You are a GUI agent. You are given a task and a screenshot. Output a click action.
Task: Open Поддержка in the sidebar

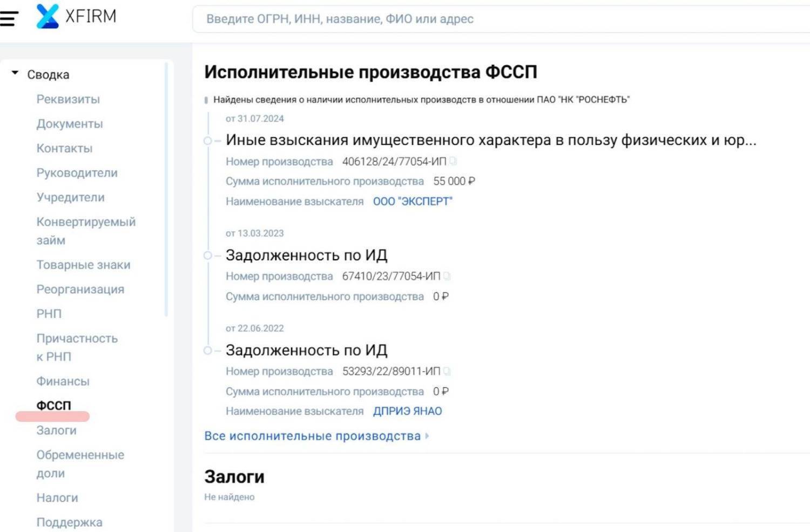click(69, 522)
